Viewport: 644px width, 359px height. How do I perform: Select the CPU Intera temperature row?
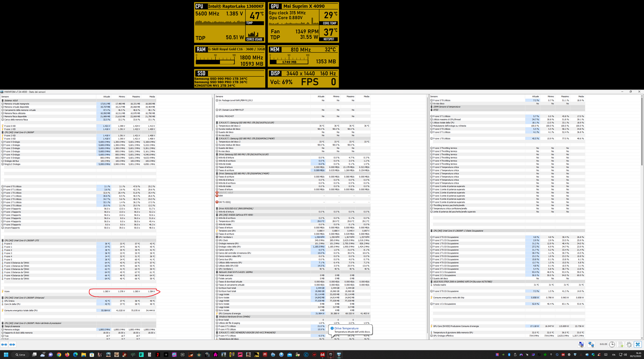79,301
